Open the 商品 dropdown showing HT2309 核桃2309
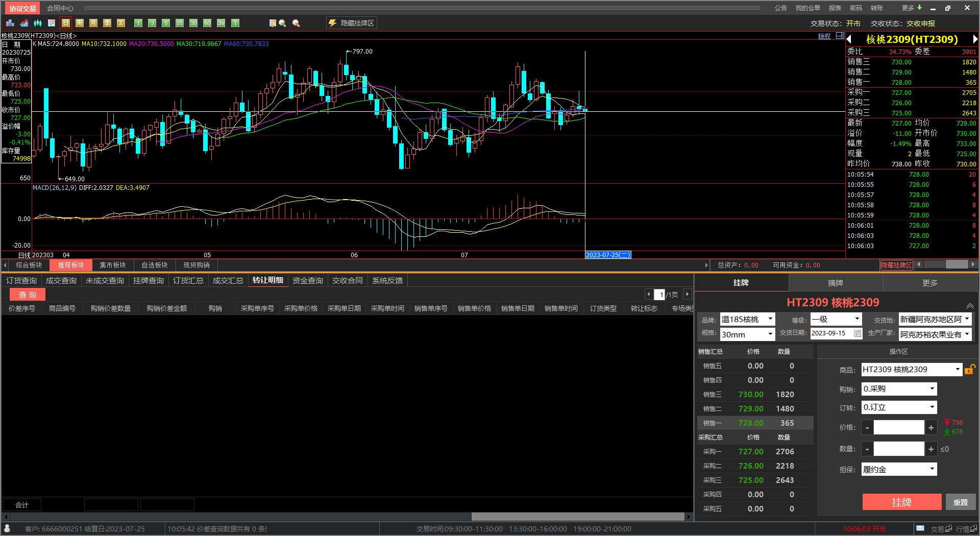This screenshot has width=980, height=536. (x=912, y=370)
